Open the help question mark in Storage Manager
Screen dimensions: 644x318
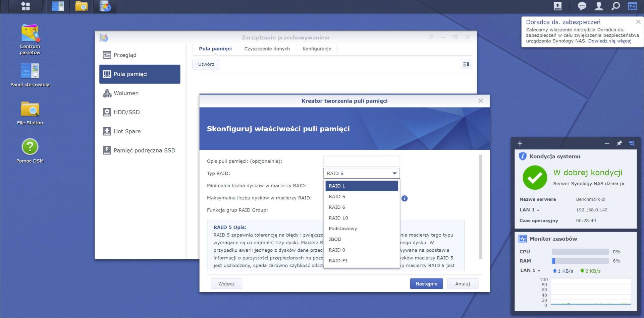click(x=431, y=37)
